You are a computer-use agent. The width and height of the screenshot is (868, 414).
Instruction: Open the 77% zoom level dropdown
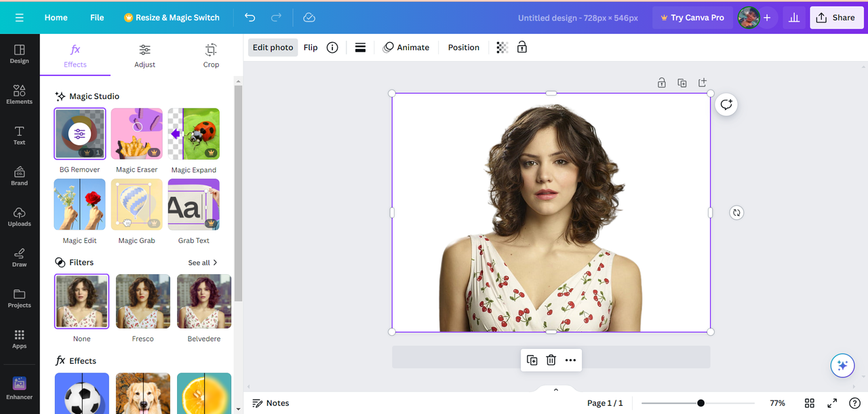[x=777, y=403]
